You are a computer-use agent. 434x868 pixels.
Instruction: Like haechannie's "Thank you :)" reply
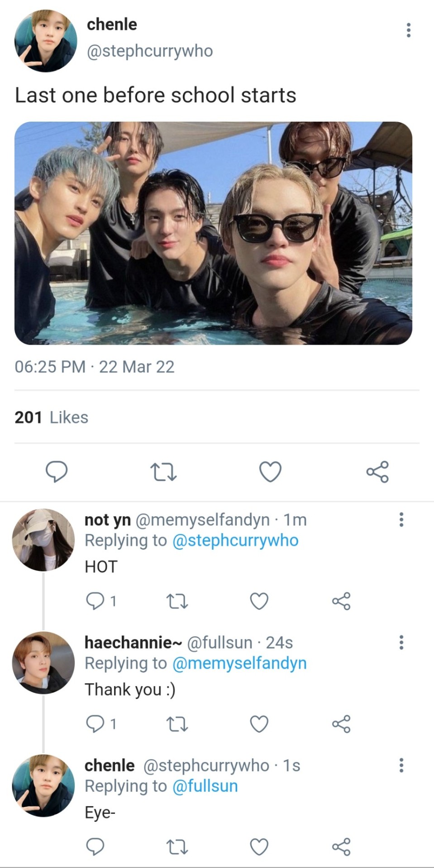click(x=259, y=724)
